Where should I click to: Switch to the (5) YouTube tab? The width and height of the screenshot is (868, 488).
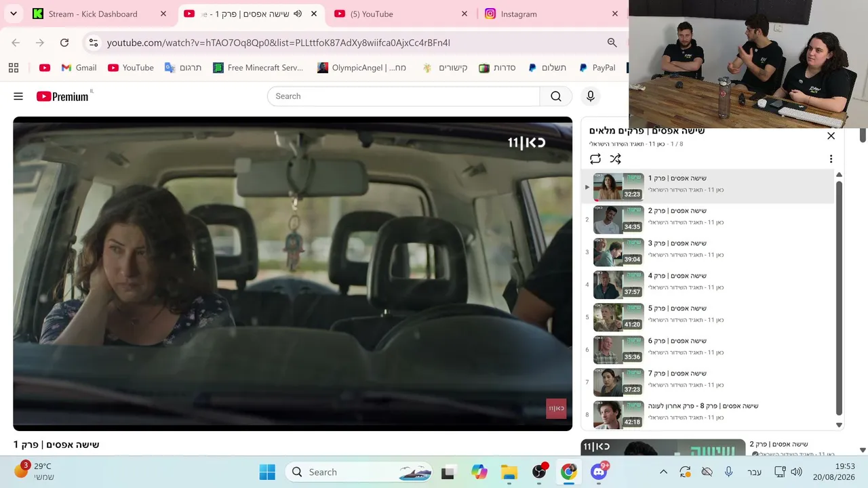point(402,14)
